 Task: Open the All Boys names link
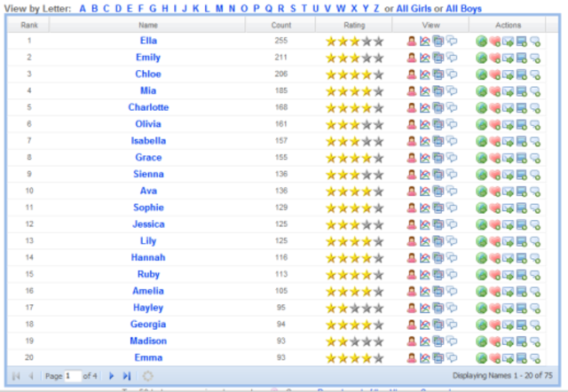pyautogui.click(x=463, y=8)
